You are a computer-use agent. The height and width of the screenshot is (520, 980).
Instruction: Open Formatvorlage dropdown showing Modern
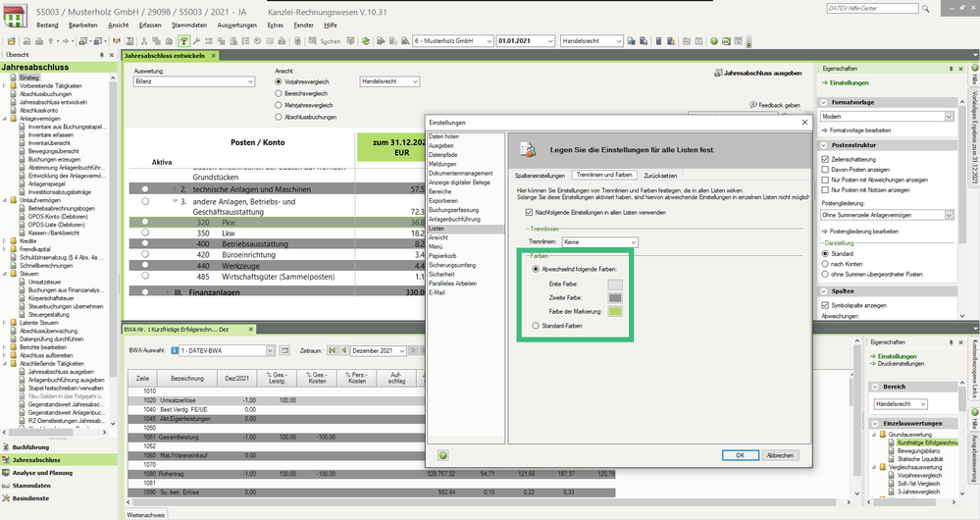click(887, 116)
